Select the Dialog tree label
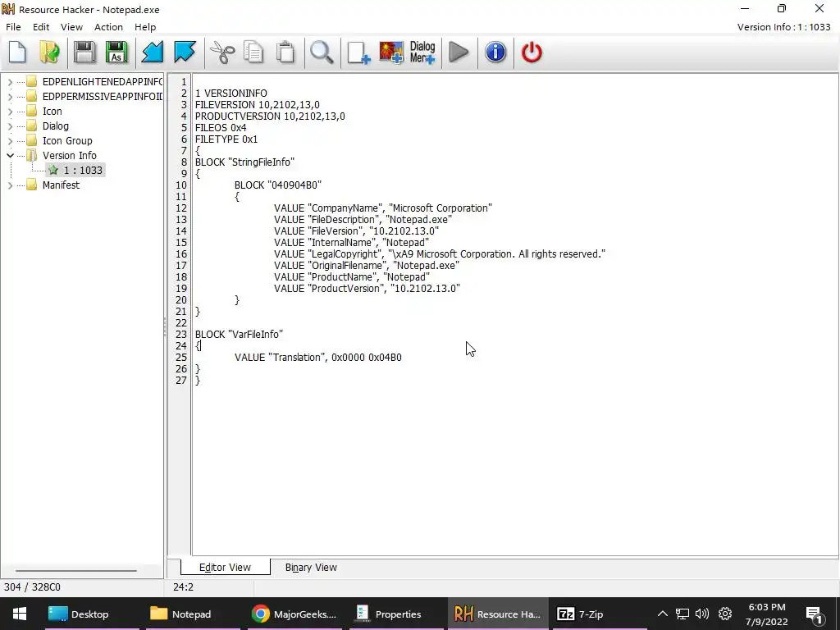 (x=56, y=126)
